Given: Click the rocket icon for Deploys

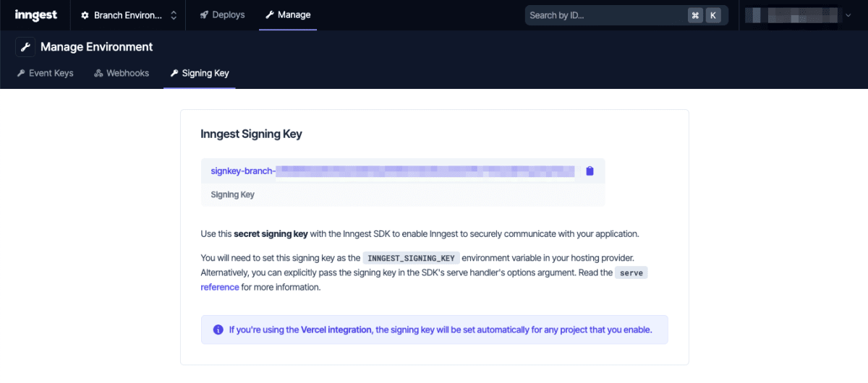Looking at the screenshot, I should (205, 15).
